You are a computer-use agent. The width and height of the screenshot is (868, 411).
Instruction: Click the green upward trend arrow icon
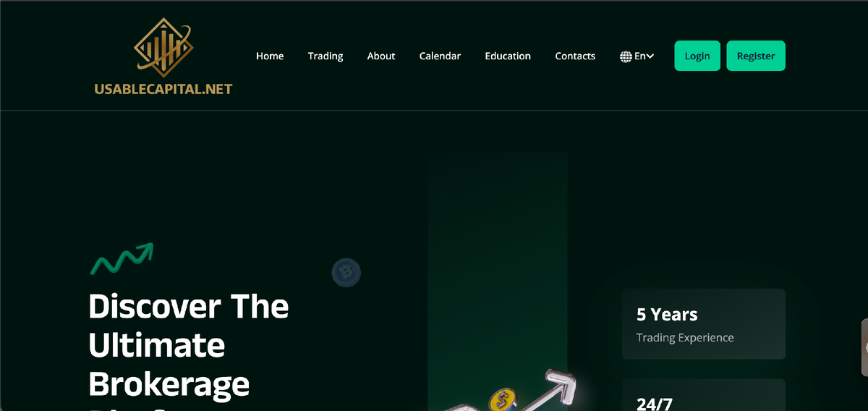122,259
